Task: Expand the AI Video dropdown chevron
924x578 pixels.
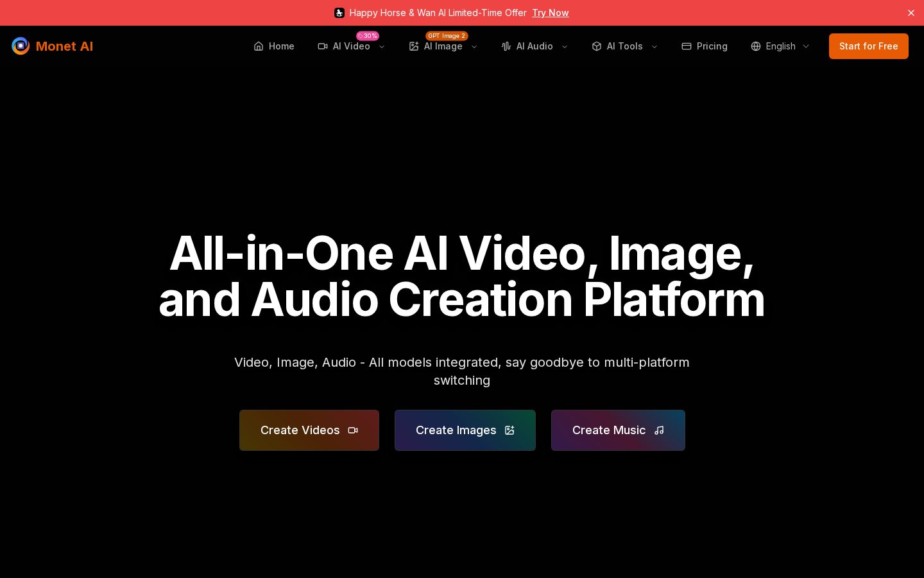Action: (x=382, y=46)
